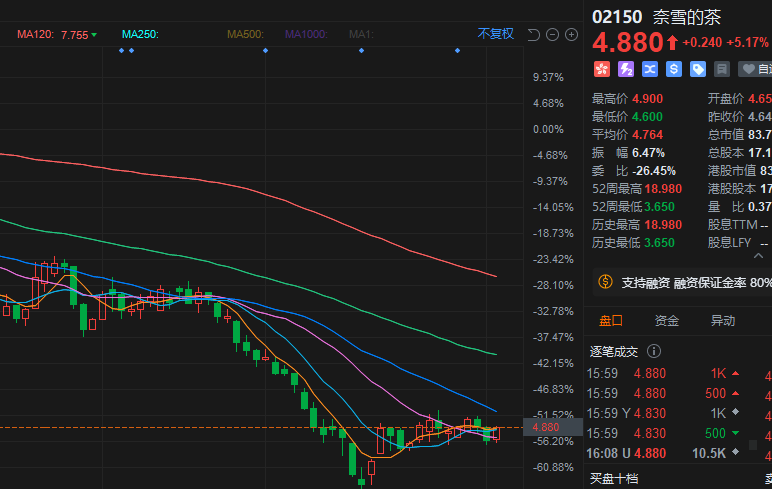Zoom in chart with the plus icon

coord(571,34)
